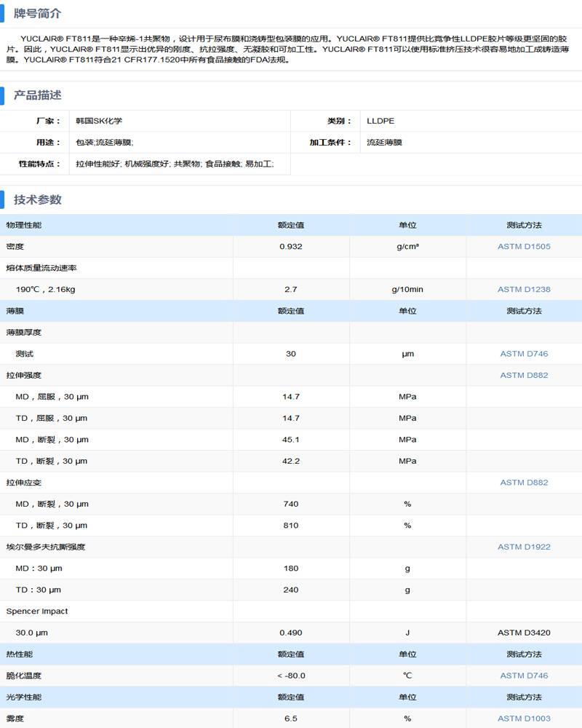Click the 类别 field label
The width and height of the screenshot is (582, 728).
(339, 121)
